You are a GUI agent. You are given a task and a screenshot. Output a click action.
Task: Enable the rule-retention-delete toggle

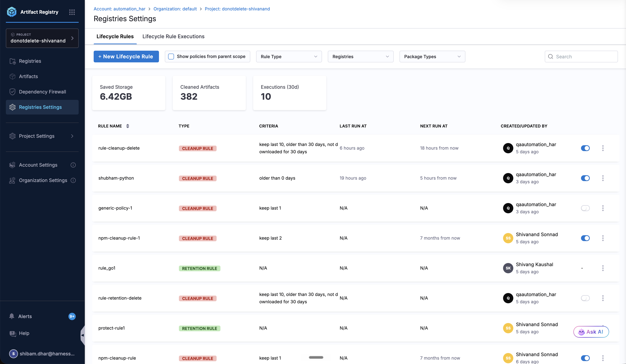pos(585,298)
